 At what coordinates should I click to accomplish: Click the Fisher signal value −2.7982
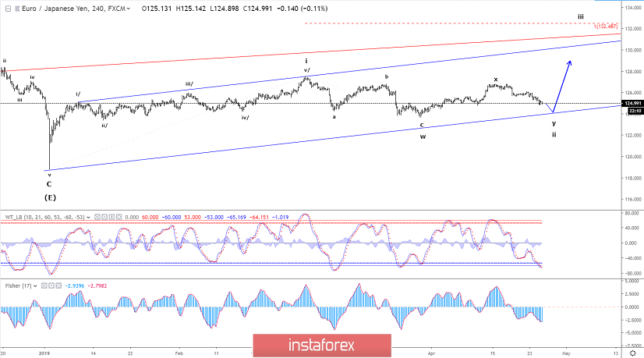point(97,285)
